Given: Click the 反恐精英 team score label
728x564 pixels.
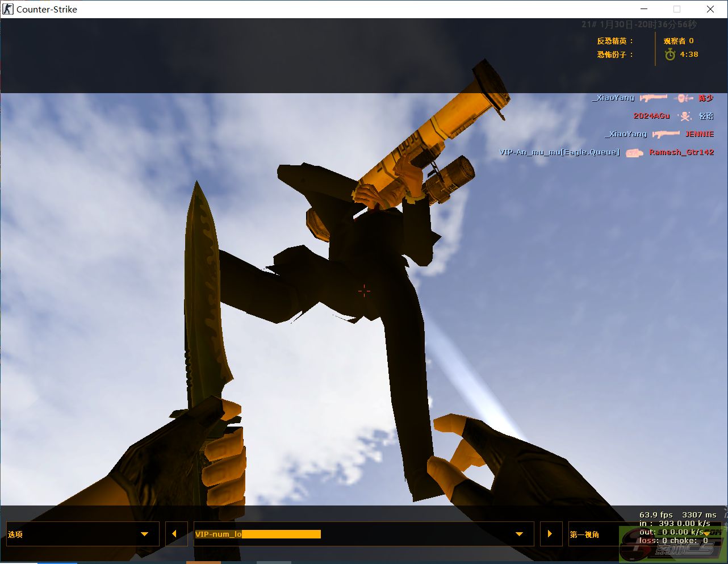Looking at the screenshot, I should coord(615,41).
